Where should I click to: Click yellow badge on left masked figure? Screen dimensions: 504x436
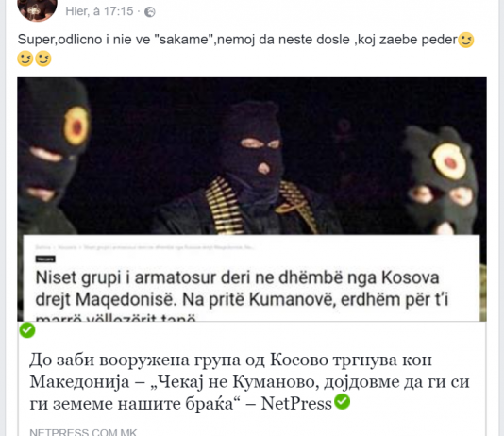click(76, 126)
